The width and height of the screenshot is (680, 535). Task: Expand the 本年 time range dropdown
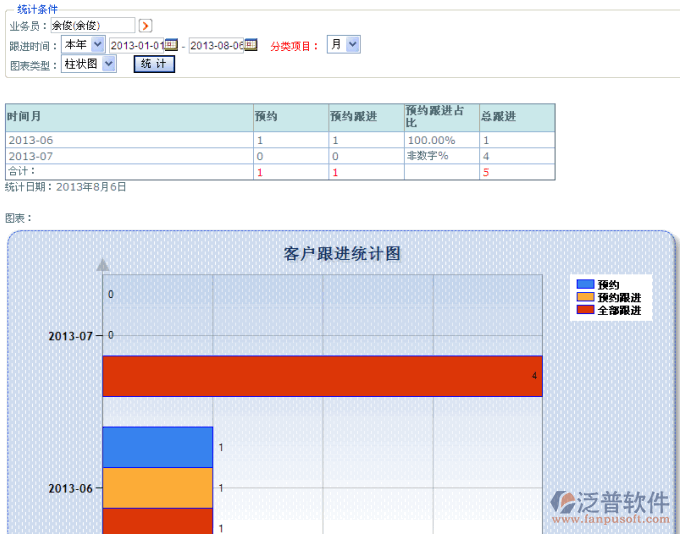coord(83,45)
